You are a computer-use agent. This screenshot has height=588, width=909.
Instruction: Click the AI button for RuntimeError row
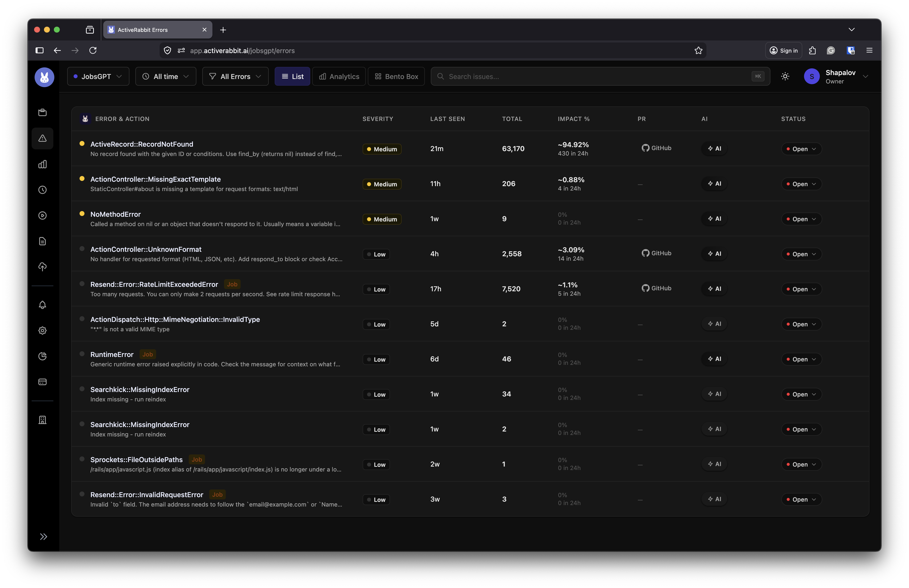point(714,359)
